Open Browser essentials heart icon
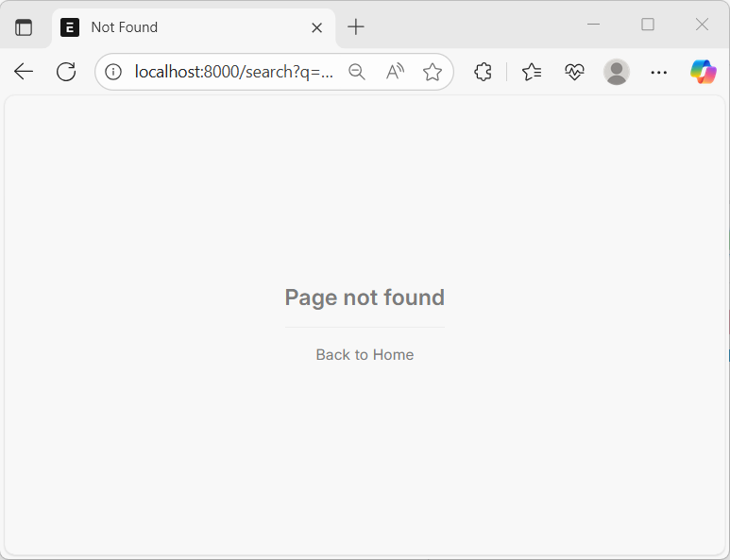The image size is (730, 560). pyautogui.click(x=574, y=72)
